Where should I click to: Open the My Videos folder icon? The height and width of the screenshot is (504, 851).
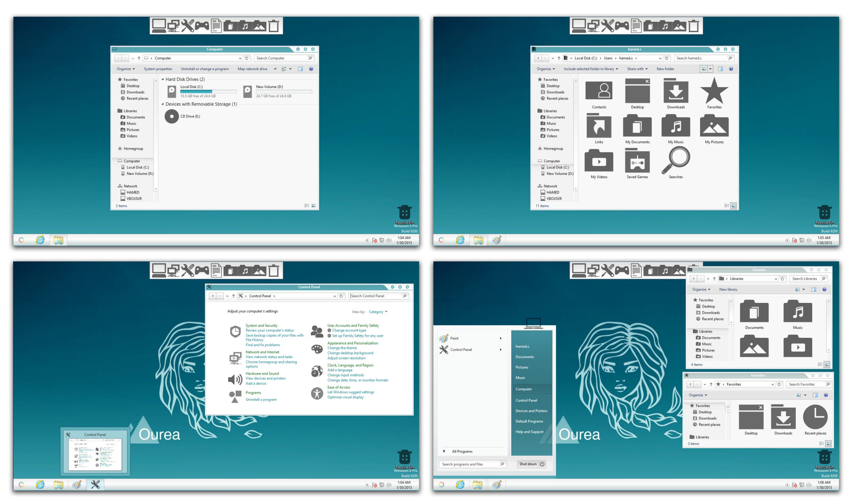point(599,161)
